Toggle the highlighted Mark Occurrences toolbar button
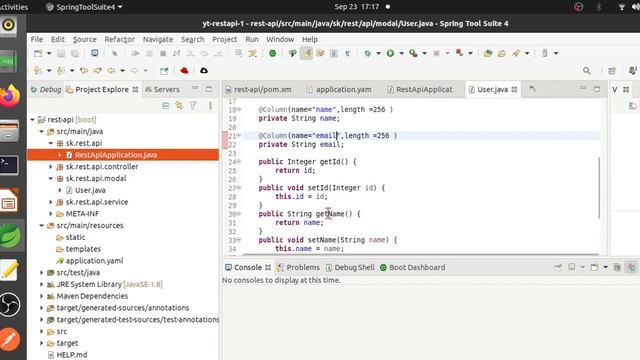The height and width of the screenshot is (360, 640). [x=306, y=53]
